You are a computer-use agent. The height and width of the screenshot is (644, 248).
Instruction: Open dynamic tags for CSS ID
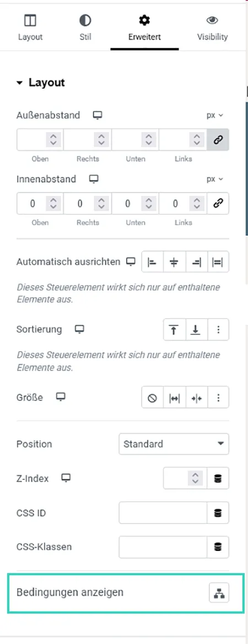coord(218,512)
